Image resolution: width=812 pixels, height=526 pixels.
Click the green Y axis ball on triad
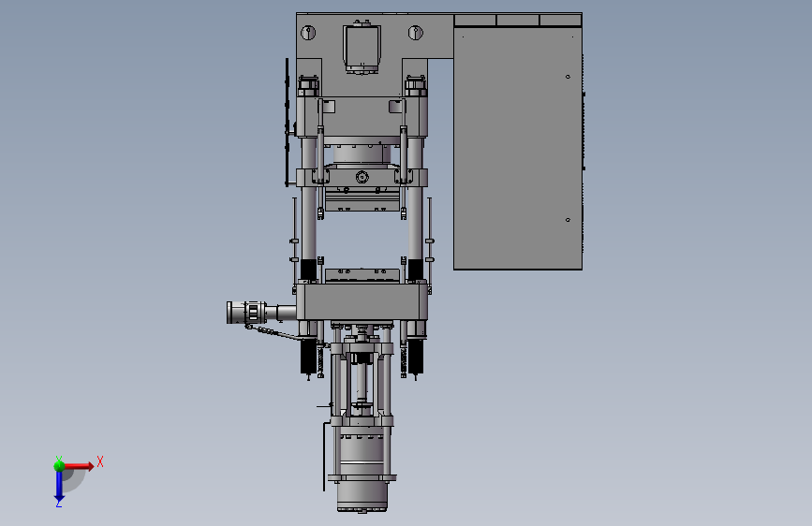59,466
